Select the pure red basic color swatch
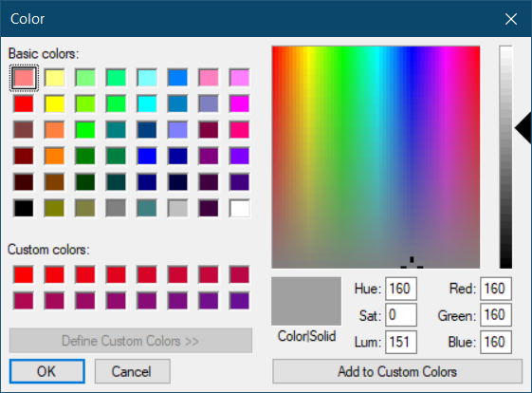Viewport: 532px width, 393px height. click(x=24, y=103)
